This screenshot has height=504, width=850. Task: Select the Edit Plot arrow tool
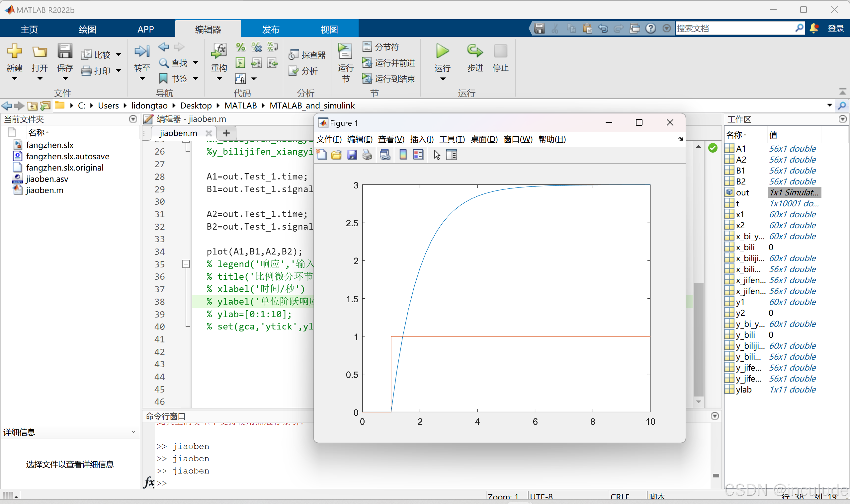click(x=437, y=155)
